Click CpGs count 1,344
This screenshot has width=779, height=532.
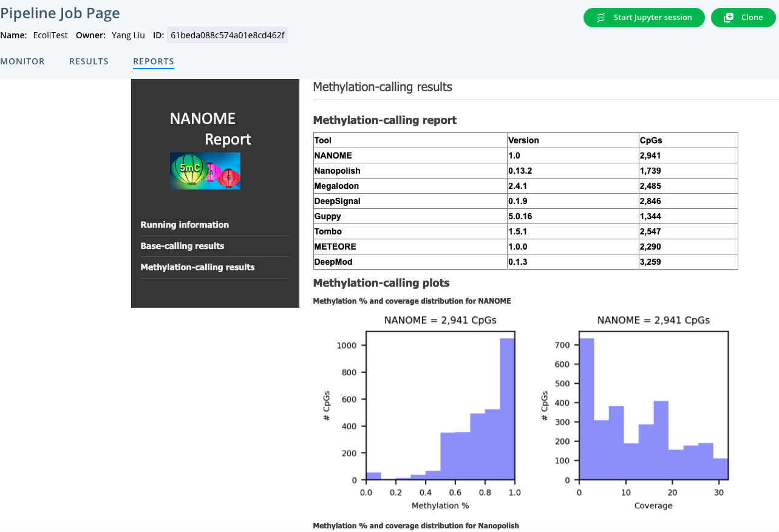tap(650, 216)
